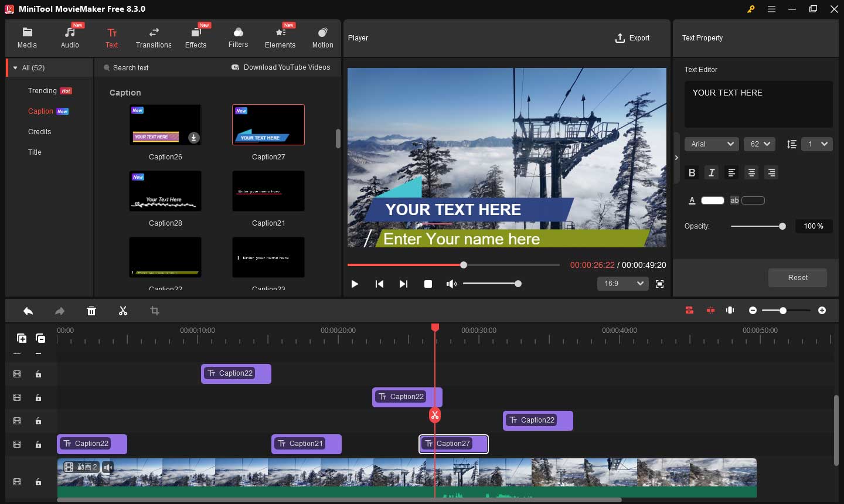Mute the player volume
Screen dimensions: 844x504
tap(451, 284)
